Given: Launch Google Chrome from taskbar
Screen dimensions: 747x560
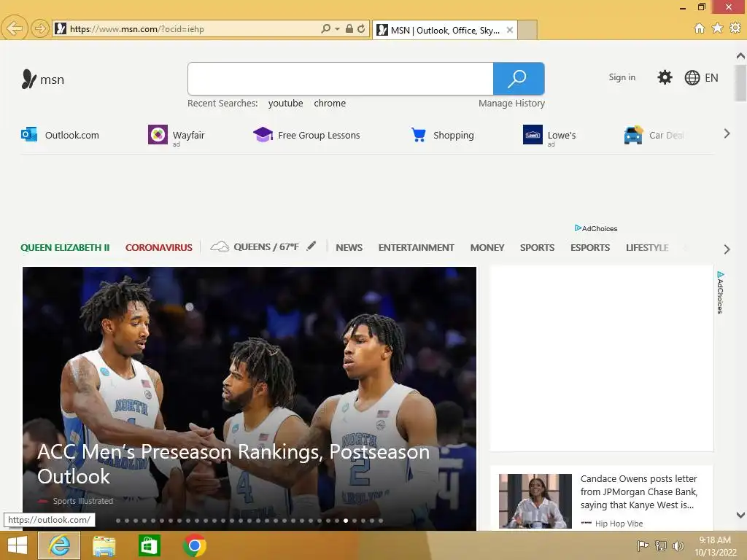Looking at the screenshot, I should [194, 545].
